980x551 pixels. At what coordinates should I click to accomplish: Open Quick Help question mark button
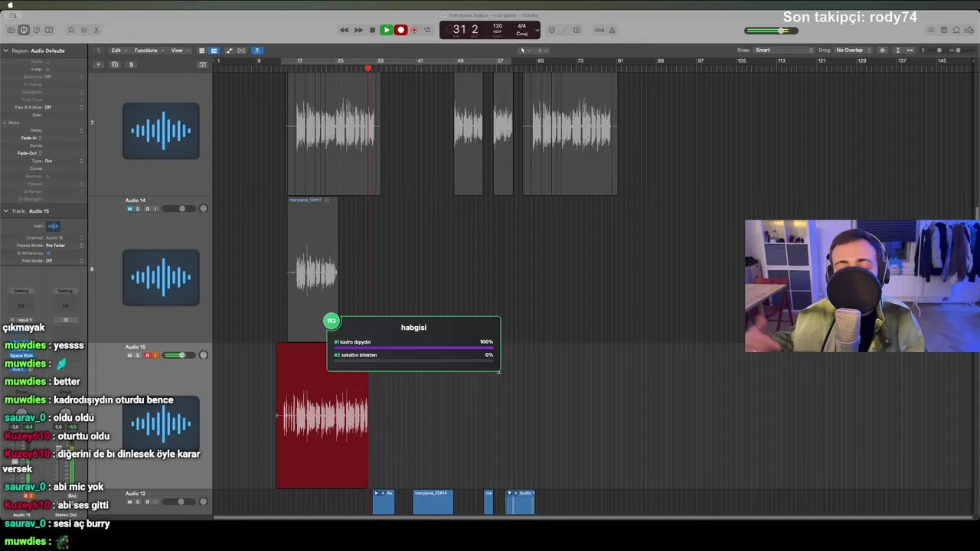tap(36, 30)
